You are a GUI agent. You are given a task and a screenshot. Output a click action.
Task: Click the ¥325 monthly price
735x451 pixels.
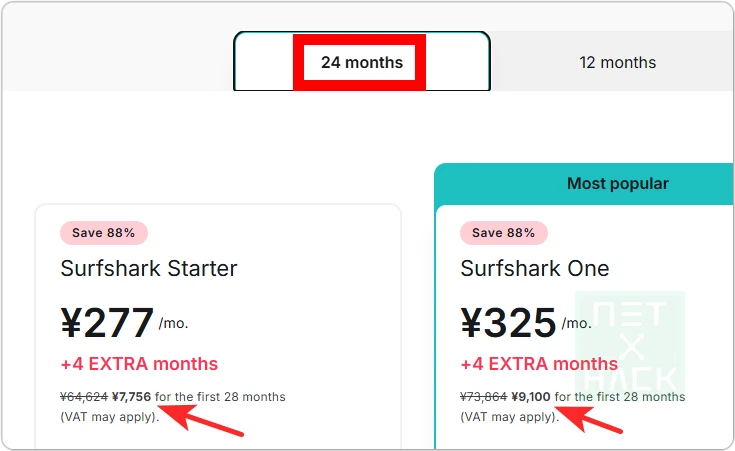coord(508,322)
